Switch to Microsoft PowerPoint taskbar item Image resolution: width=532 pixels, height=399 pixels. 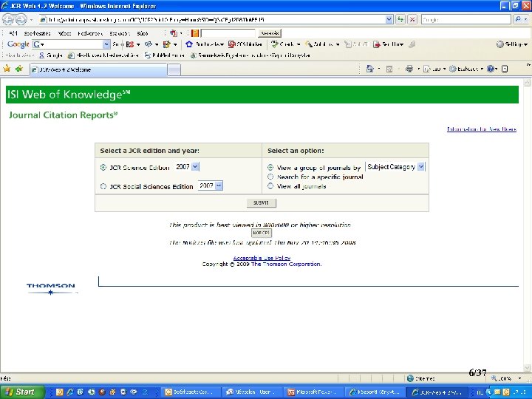315,392
